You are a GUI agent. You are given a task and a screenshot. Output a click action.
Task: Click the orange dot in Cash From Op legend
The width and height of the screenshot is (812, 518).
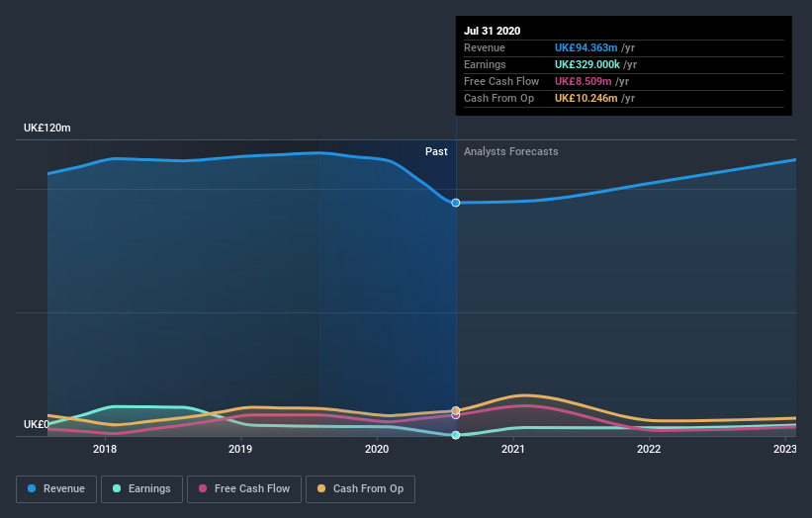tap(321, 488)
